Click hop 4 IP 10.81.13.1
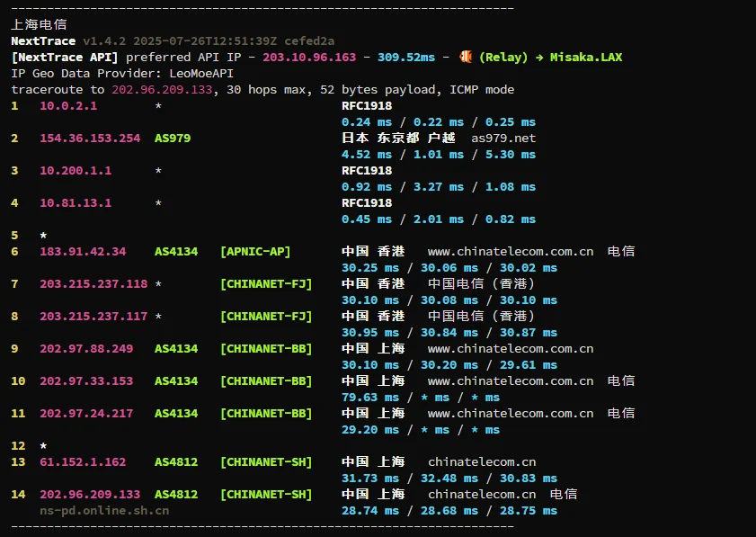 tap(76, 202)
